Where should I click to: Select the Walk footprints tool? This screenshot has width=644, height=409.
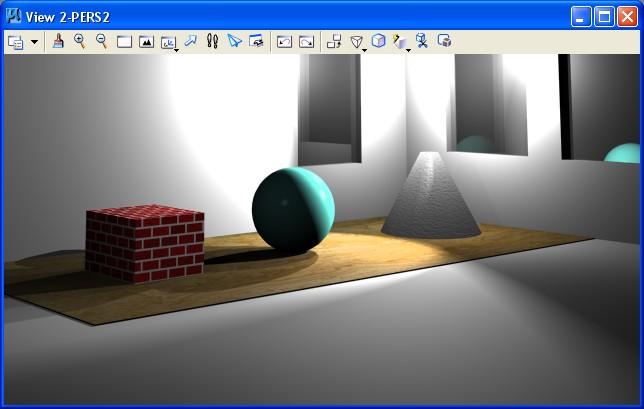click(212, 41)
